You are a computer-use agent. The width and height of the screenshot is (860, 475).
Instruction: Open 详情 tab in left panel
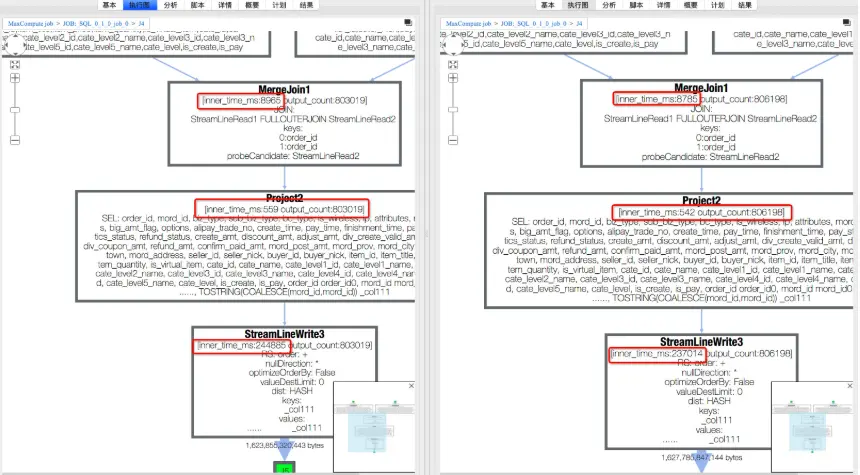tap(225, 5)
